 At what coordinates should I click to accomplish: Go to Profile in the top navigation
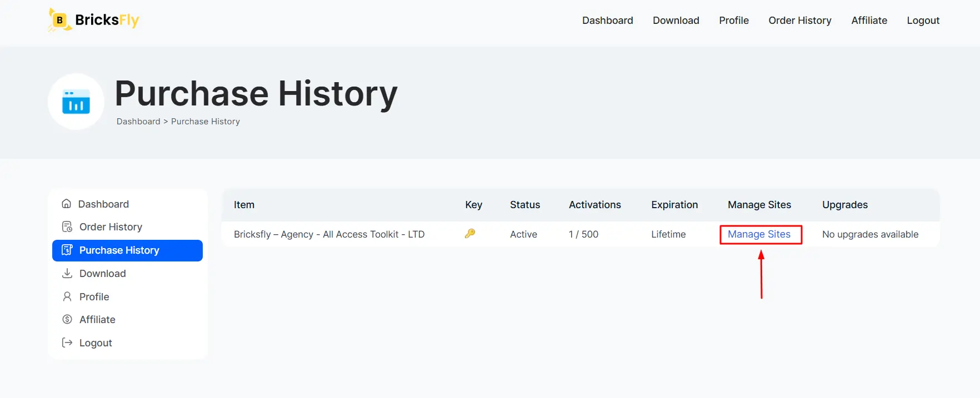(734, 21)
